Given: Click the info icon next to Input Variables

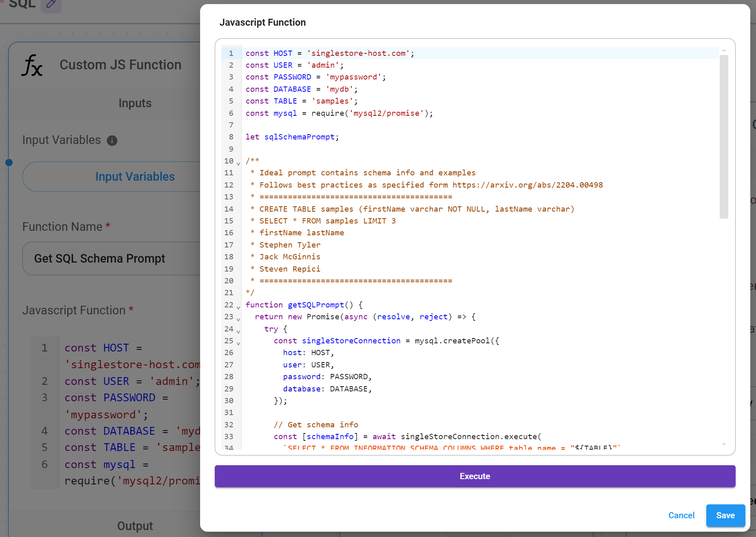Looking at the screenshot, I should coord(112,141).
